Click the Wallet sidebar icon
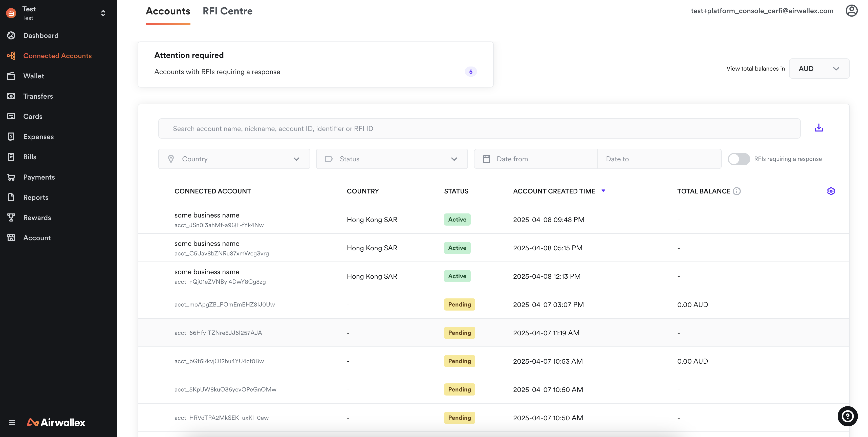 11,76
